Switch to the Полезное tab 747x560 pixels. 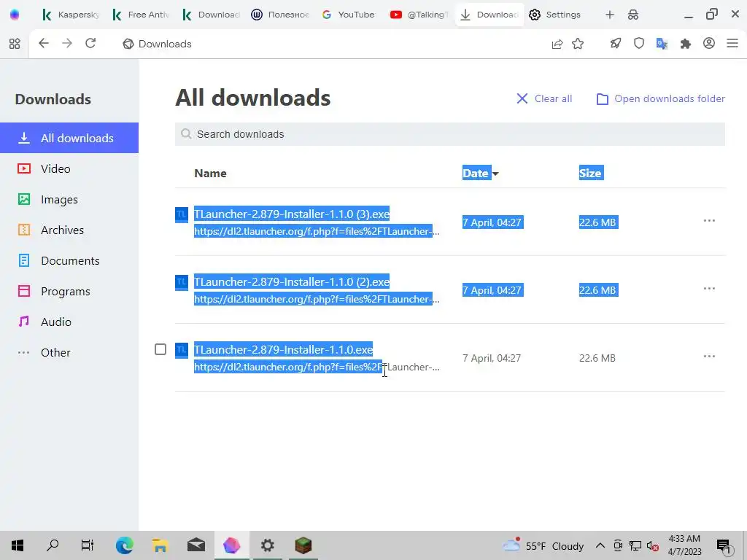(x=280, y=15)
